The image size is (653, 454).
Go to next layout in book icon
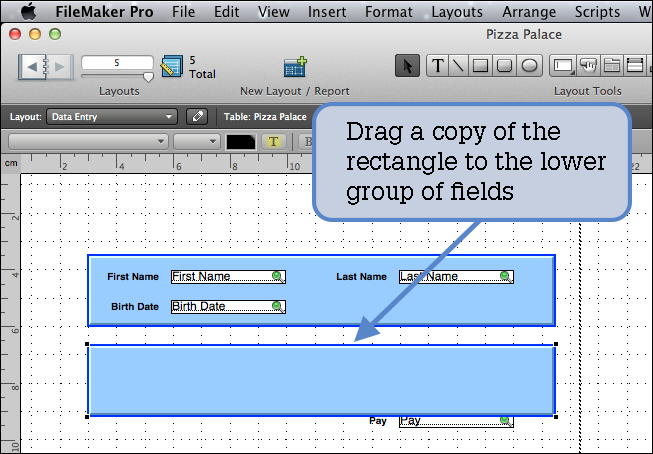pyautogui.click(x=60, y=67)
